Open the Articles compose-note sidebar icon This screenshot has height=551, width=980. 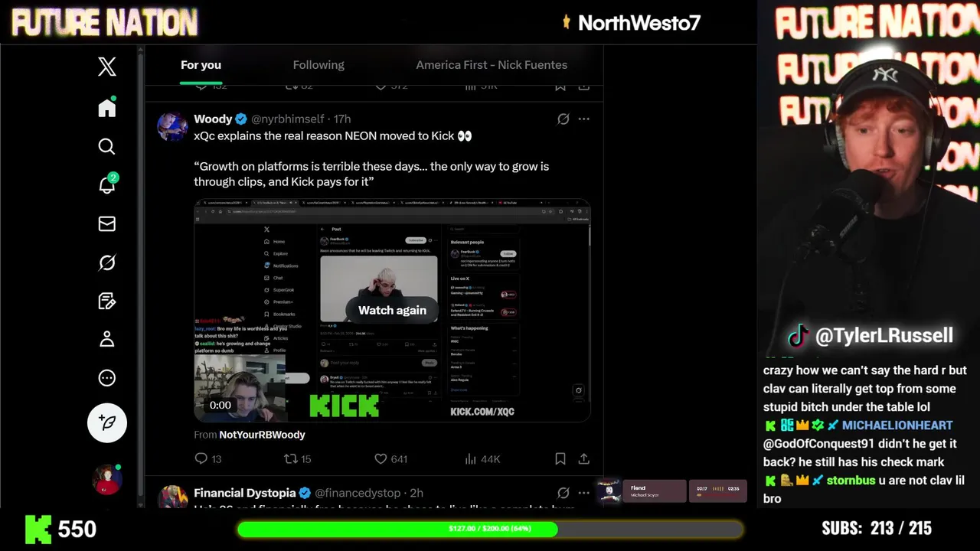pos(107,301)
